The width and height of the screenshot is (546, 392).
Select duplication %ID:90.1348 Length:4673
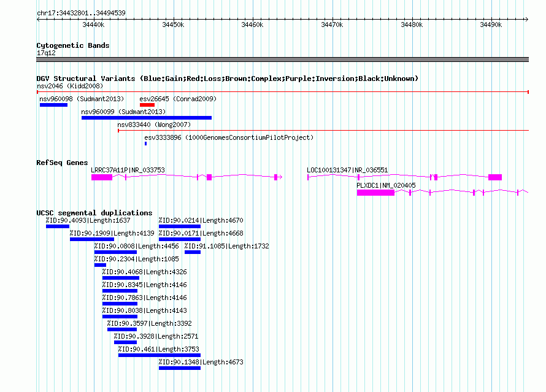pos(179,368)
